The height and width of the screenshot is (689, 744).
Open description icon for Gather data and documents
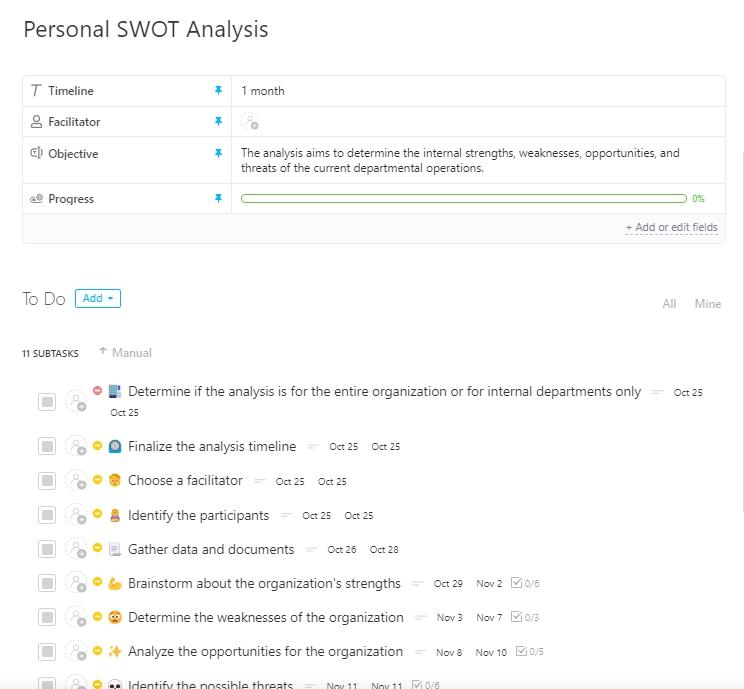(x=311, y=549)
